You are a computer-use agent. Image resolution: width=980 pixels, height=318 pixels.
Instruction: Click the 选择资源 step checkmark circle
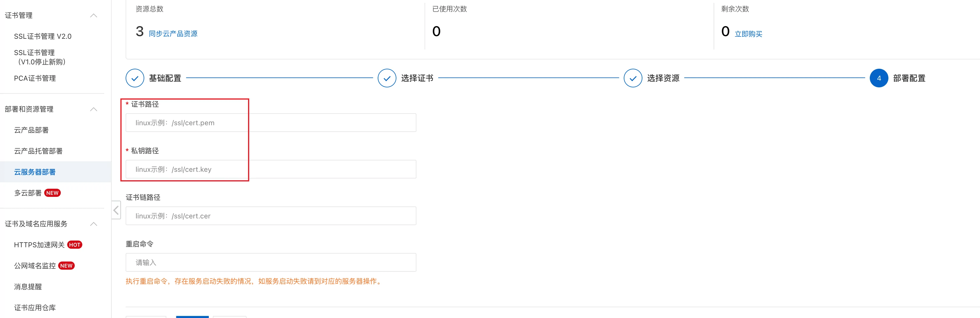633,78
